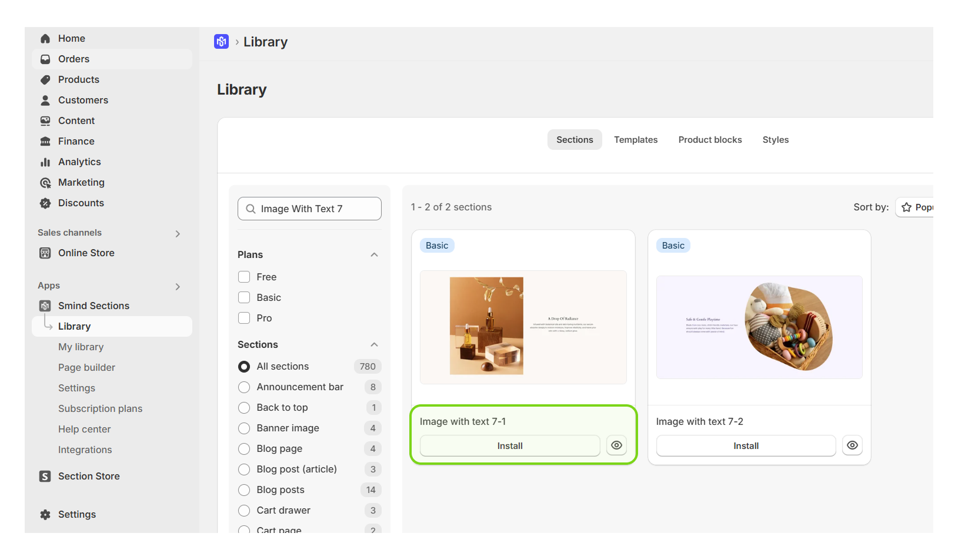
Task: Check the Pro plan filter
Action: point(244,318)
